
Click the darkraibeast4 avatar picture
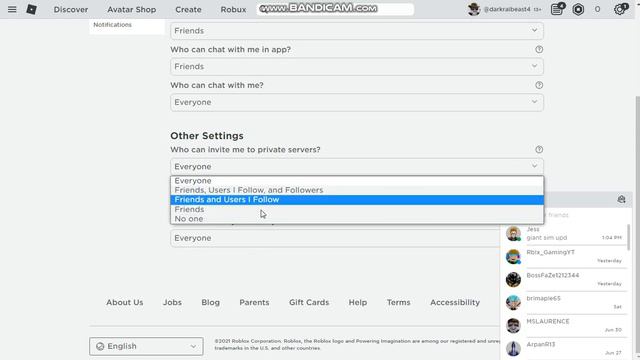tap(474, 9)
